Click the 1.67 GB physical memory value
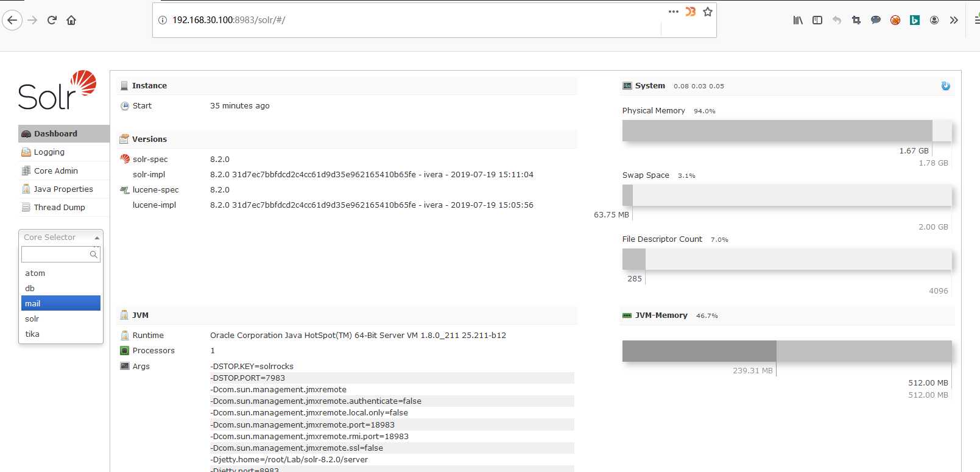 tap(914, 151)
